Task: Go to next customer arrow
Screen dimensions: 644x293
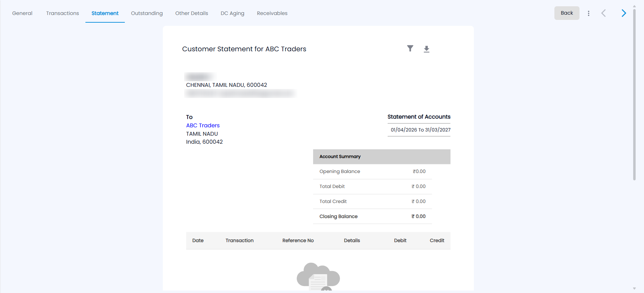Action: (x=624, y=13)
